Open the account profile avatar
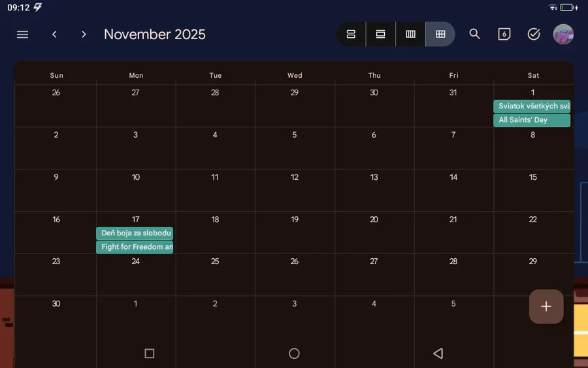 pyautogui.click(x=563, y=34)
